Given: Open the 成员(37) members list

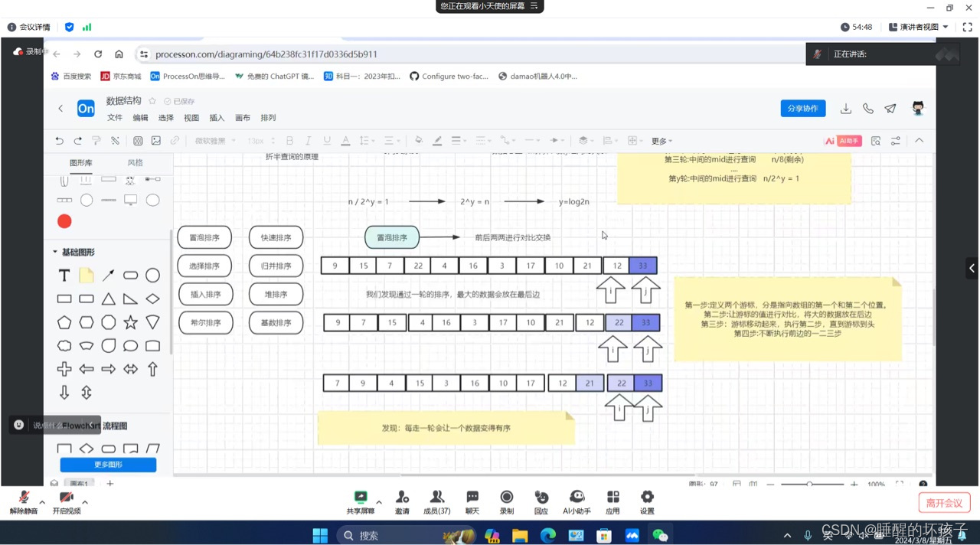Looking at the screenshot, I should coord(437,503).
